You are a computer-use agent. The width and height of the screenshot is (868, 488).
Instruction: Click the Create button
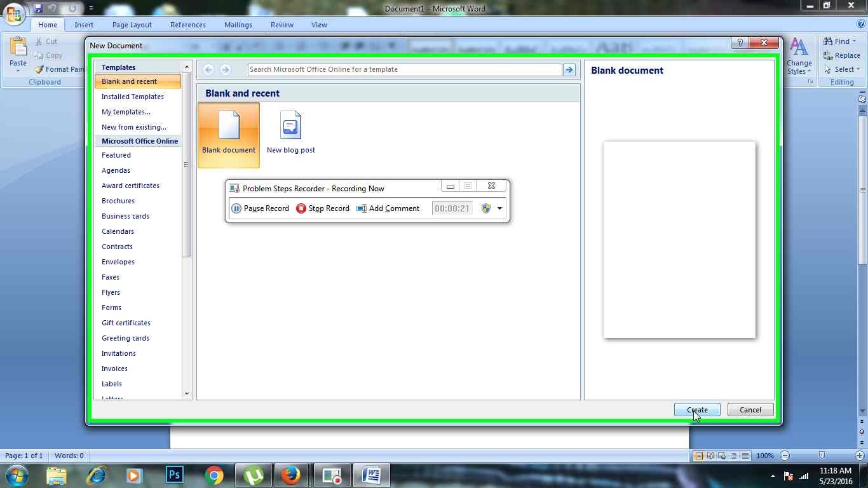[x=697, y=410]
